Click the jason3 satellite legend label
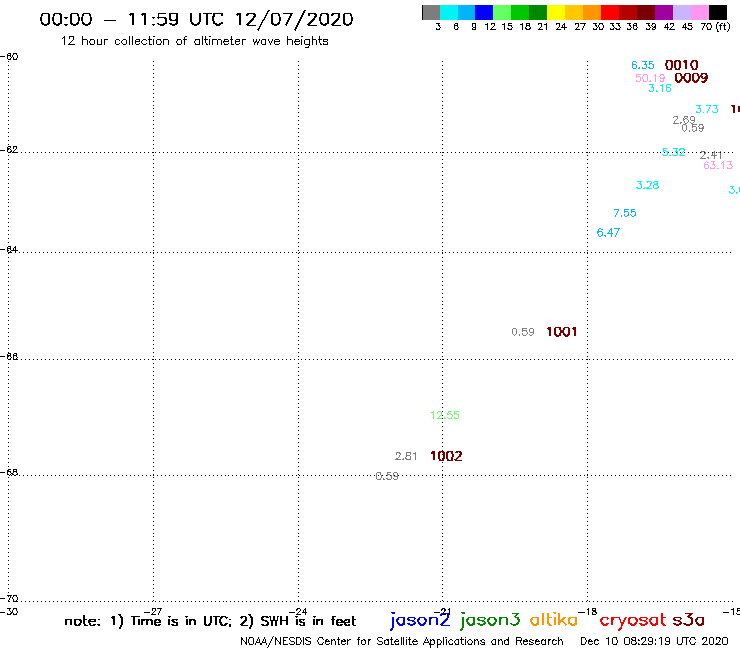The image size is (740, 650). click(x=490, y=620)
